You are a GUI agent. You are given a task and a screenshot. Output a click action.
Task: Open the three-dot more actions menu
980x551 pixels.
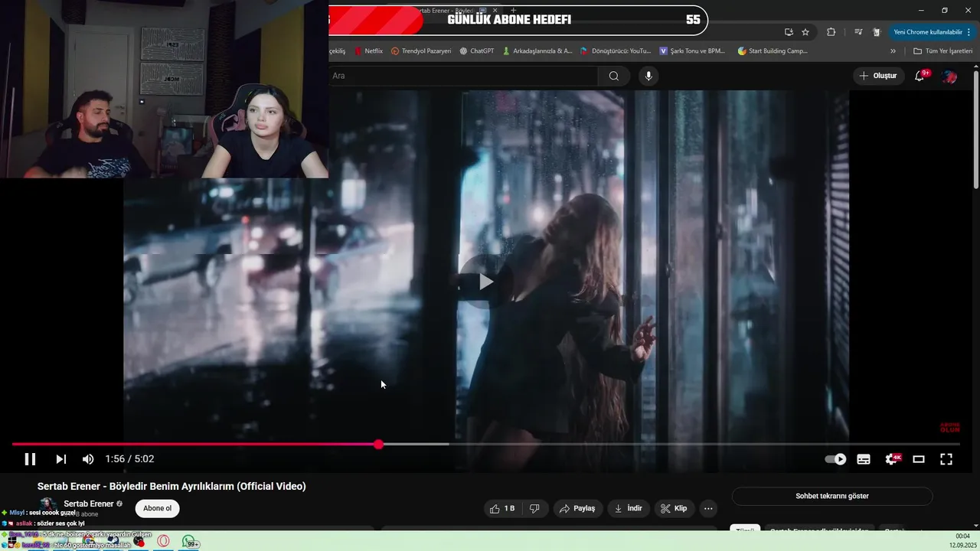(708, 508)
